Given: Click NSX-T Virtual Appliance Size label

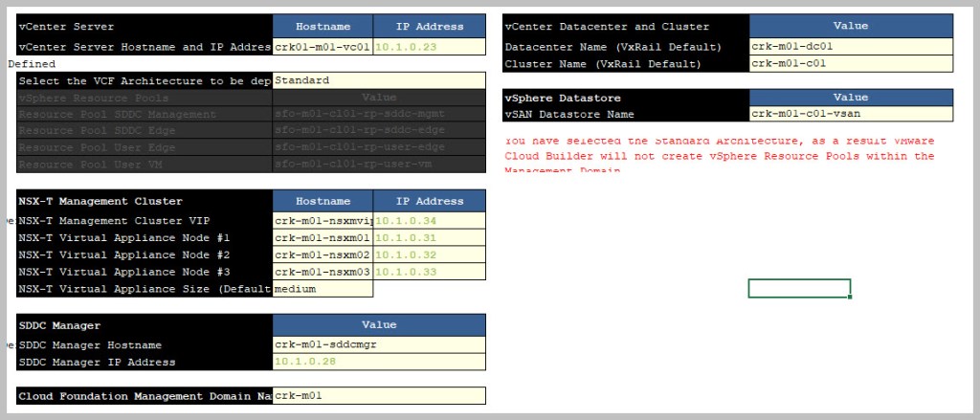Looking at the screenshot, I should point(145,289).
